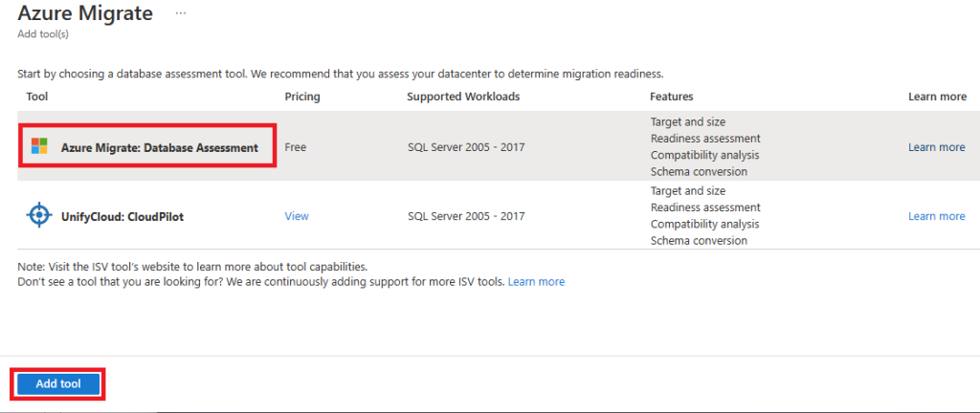Click Schema conversion feature in CloudPilot row

(699, 240)
